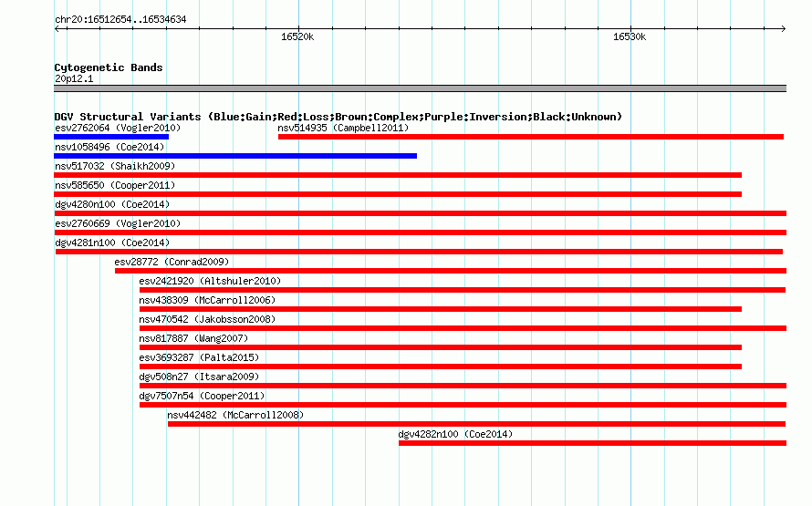Select the red bar under nsv517032
This screenshot has width=812, height=506.
tap(398, 175)
